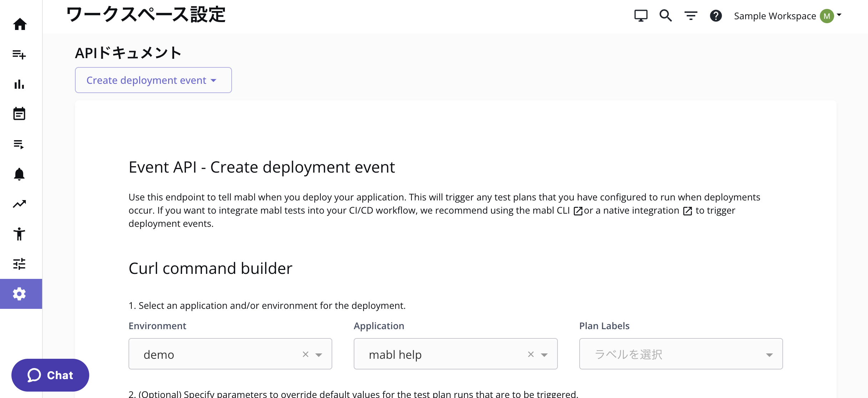
Task: Open the plans calendar icon in sidebar
Action: point(19,114)
